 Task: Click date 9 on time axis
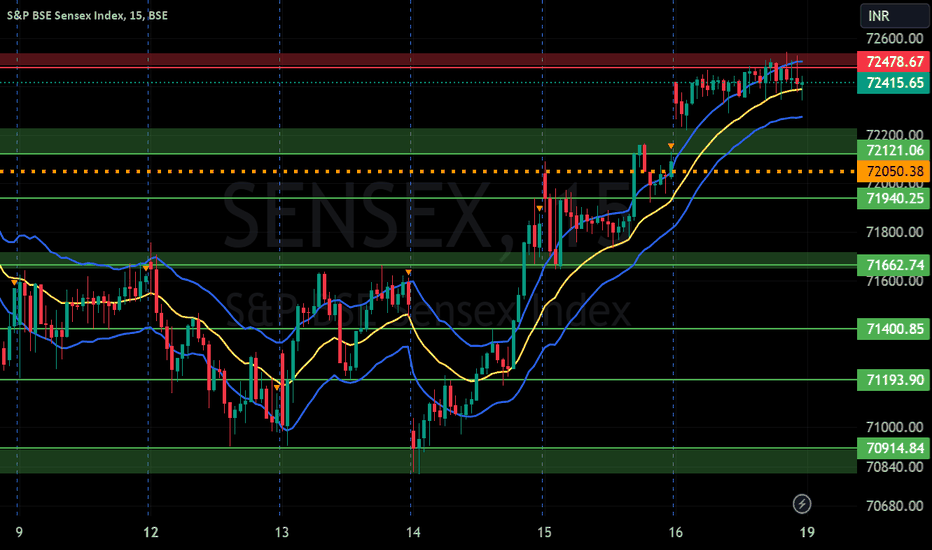[19, 532]
